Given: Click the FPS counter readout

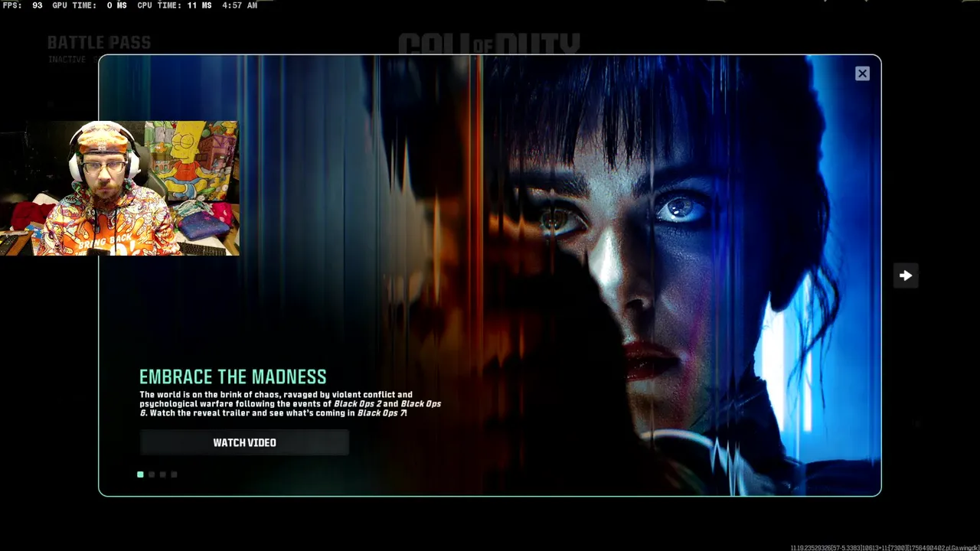Looking at the screenshot, I should pos(23,5).
